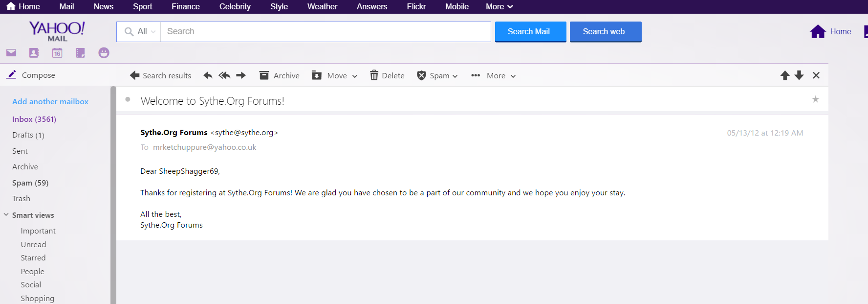Select Starred smart view
Screen dimensions: 868x304
pos(33,257)
